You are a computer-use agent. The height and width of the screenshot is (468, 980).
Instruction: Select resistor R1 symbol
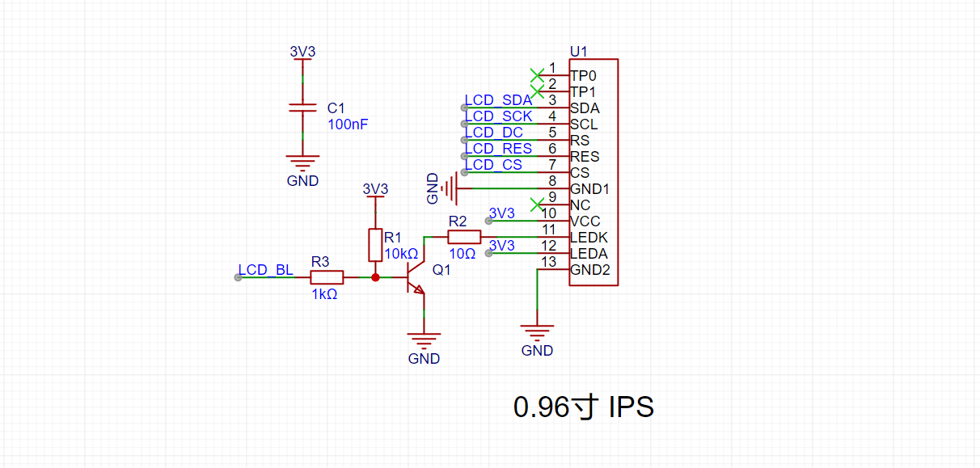point(375,245)
